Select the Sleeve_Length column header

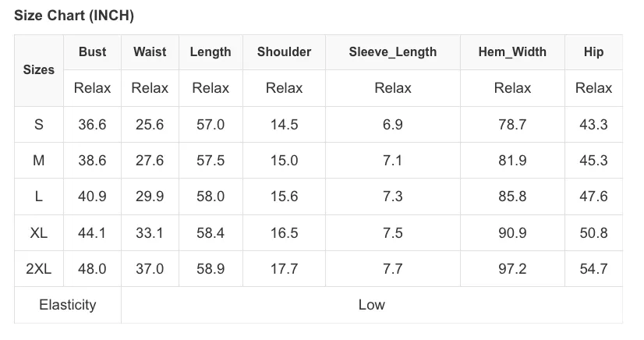(393, 52)
